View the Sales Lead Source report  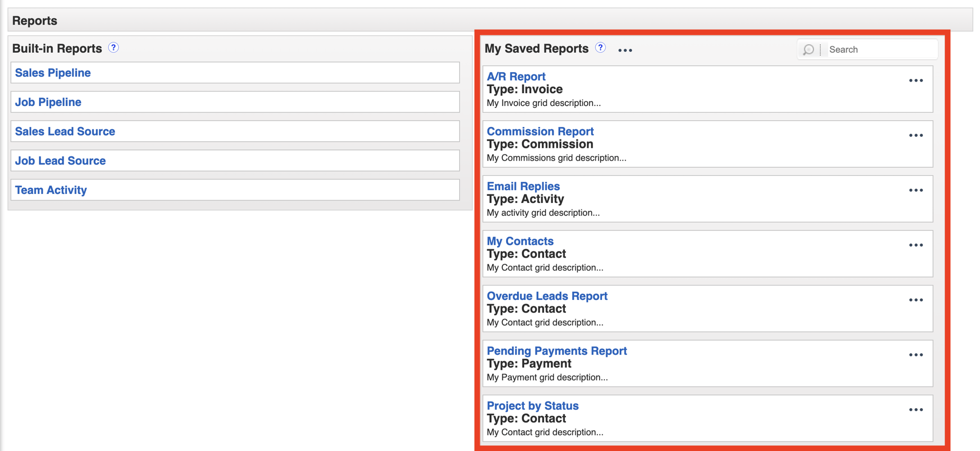click(65, 131)
